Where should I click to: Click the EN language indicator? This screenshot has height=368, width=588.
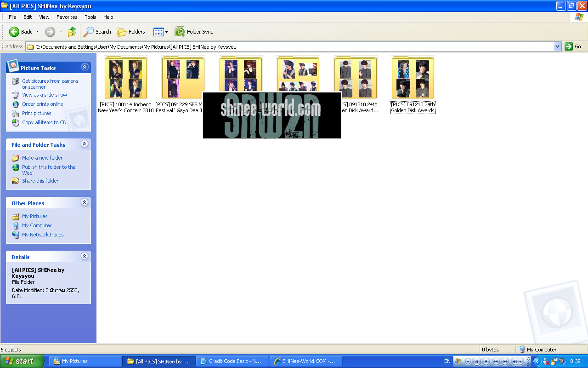[447, 361]
